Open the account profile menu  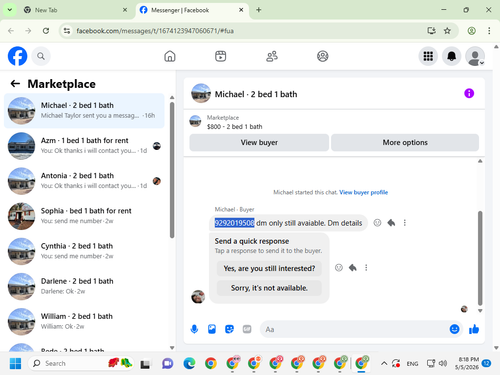pyautogui.click(x=475, y=56)
